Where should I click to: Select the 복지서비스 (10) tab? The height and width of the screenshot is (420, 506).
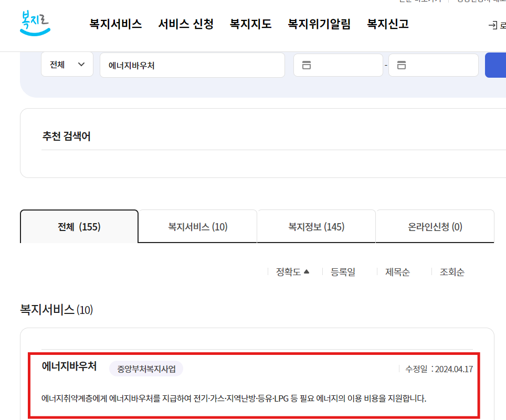198,227
